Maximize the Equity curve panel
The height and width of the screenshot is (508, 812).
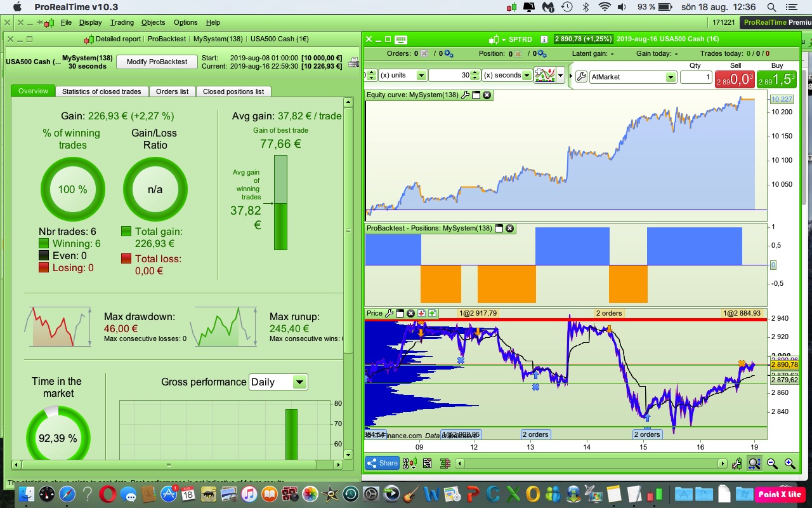point(476,95)
